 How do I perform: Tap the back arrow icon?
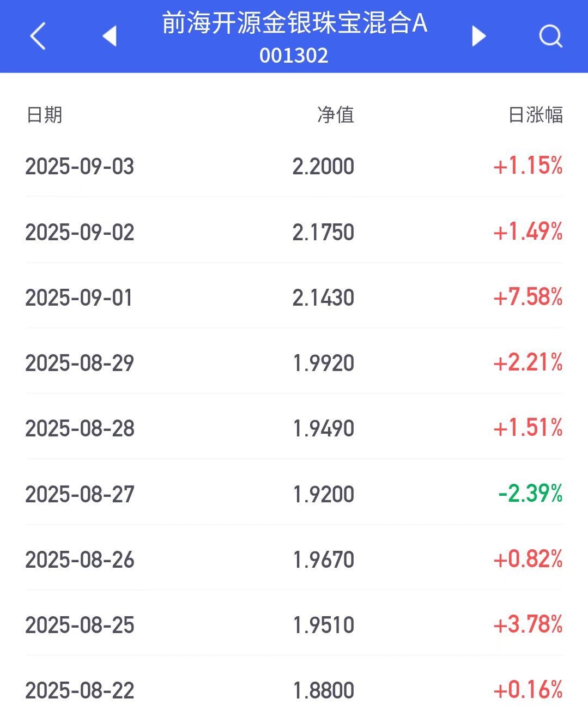38,37
